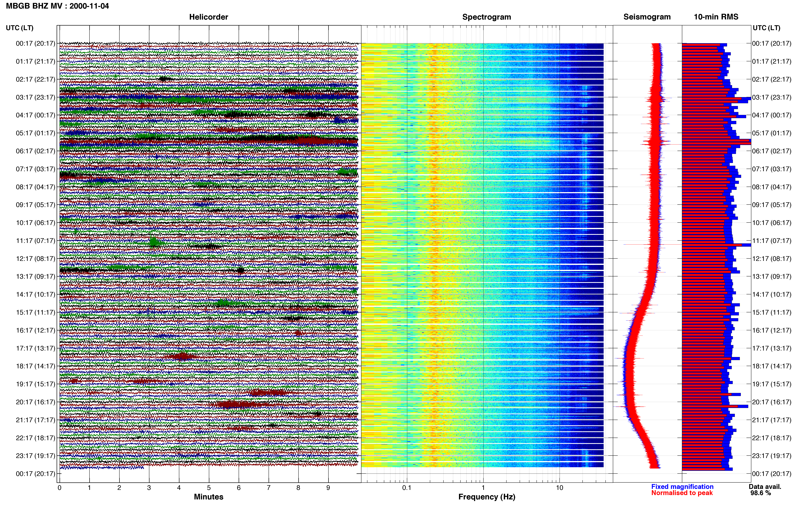Click right time label '00:17 (20:17)' at bottom
812x508 pixels.
click(772, 474)
